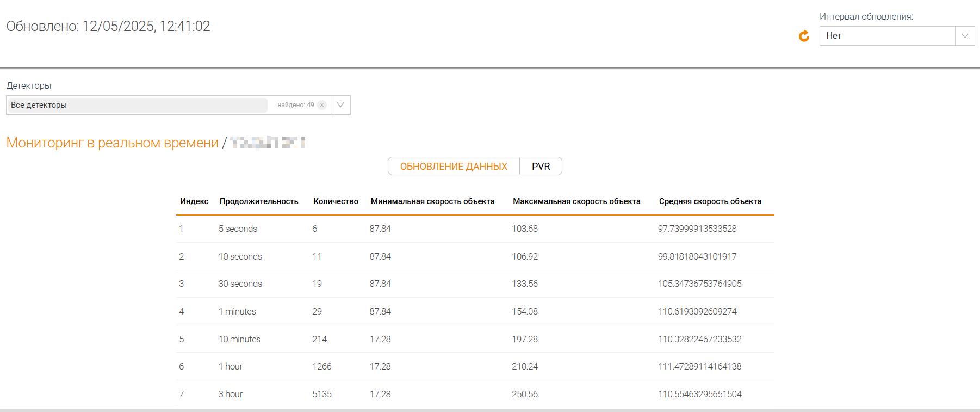This screenshot has width=980, height=412.
Task: Click maximum speed value 250.56
Action: coord(525,394)
